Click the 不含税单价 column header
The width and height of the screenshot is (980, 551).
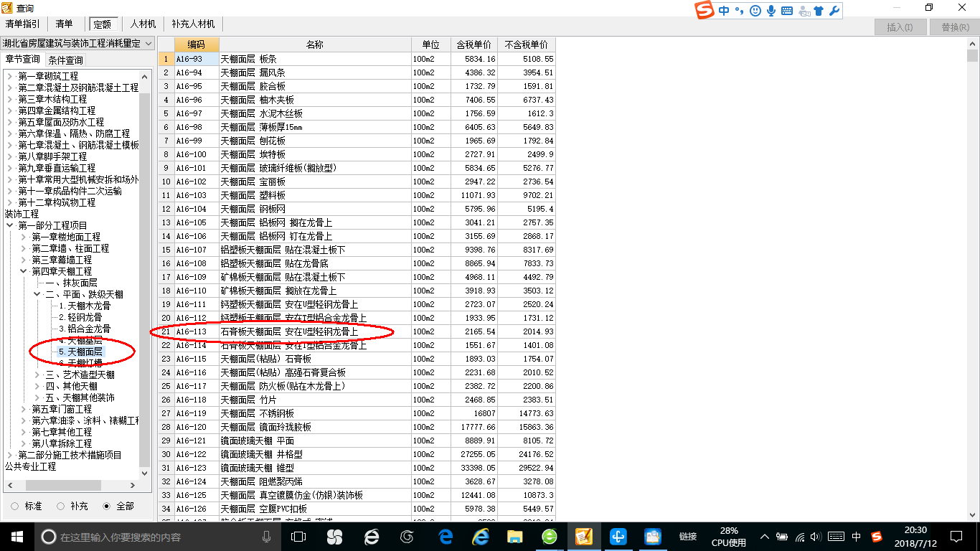[526, 44]
